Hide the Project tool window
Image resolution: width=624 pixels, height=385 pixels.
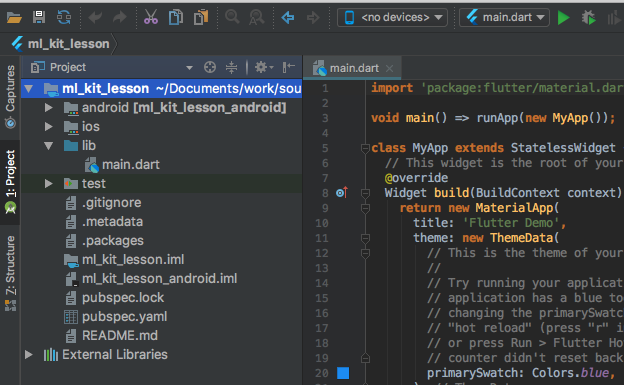(x=289, y=67)
